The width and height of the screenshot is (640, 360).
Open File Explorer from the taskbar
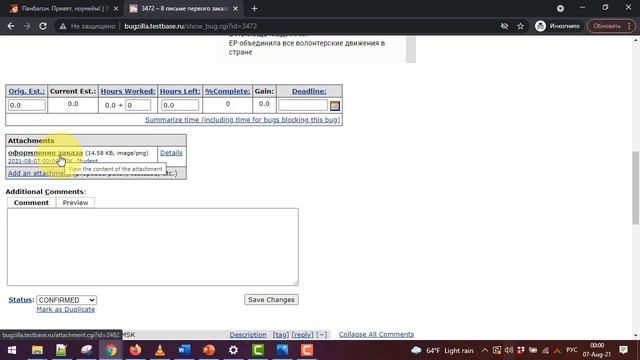coord(37,350)
